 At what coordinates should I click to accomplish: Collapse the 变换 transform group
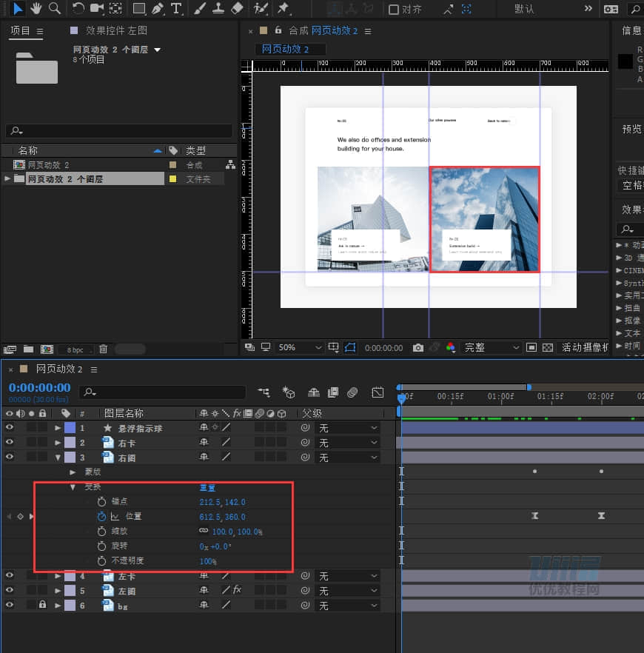click(73, 487)
